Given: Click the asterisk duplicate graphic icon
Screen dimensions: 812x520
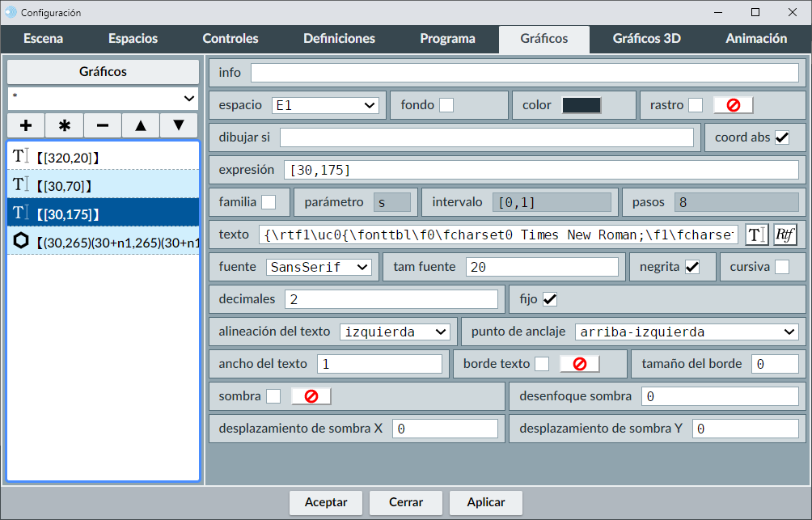Looking at the screenshot, I should [65, 125].
